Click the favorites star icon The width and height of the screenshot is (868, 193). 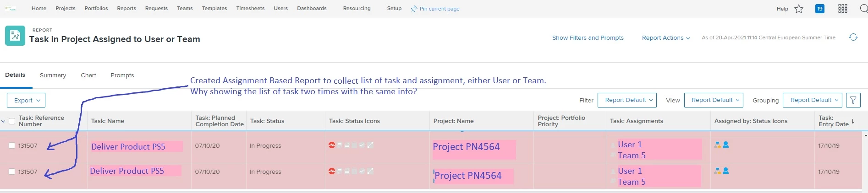point(799,9)
